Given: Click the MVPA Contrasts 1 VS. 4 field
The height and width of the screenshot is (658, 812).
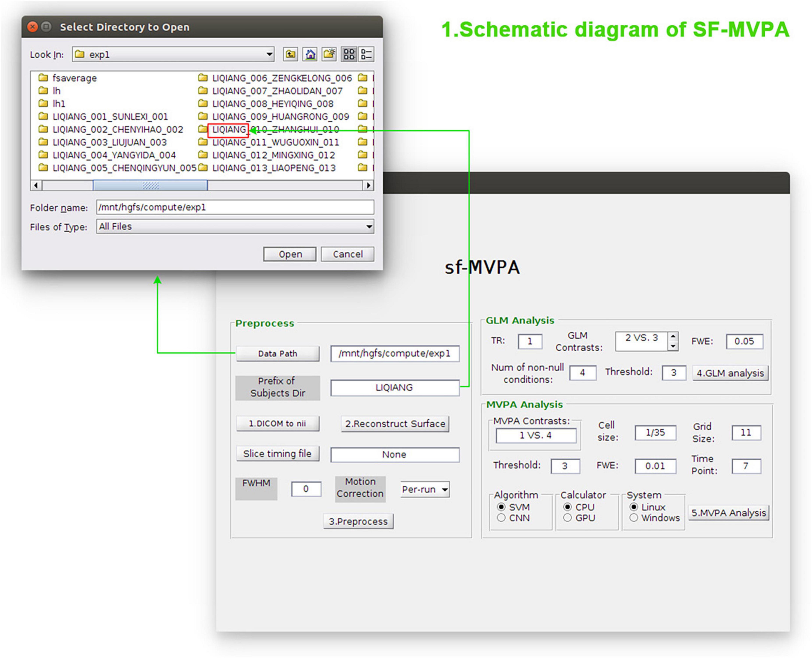Looking at the screenshot, I should point(536,435).
